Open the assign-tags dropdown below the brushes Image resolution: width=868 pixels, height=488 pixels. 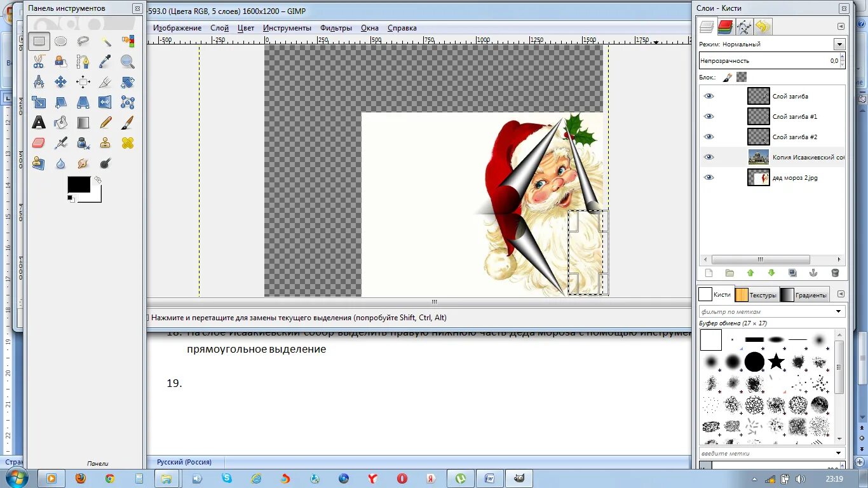coord(838,453)
